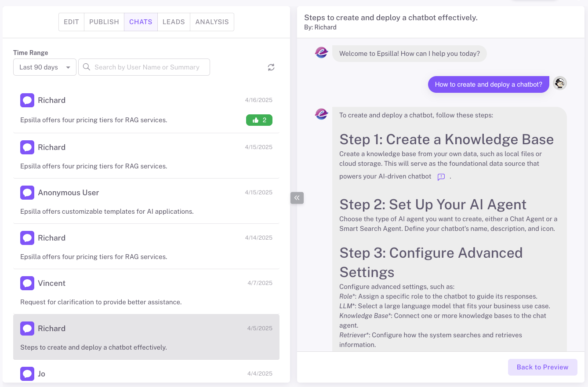588x387 pixels.
Task: Go to the LEADS tab
Action: pos(174,22)
